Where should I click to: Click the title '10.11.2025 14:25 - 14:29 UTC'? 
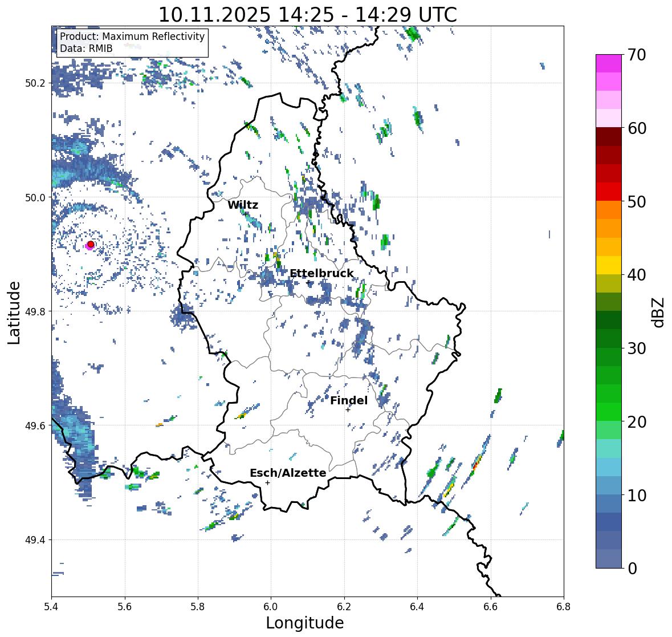(x=308, y=15)
